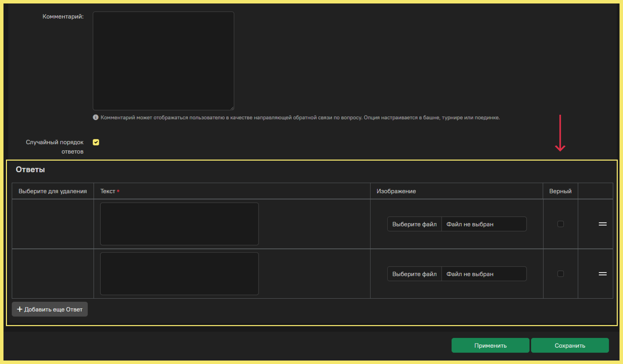Click the green Сохранить button

click(570, 345)
